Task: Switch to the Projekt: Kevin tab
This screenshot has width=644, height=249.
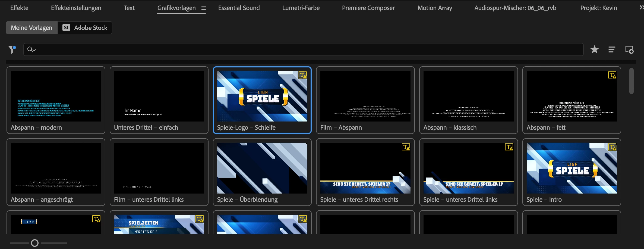Action: (x=599, y=8)
